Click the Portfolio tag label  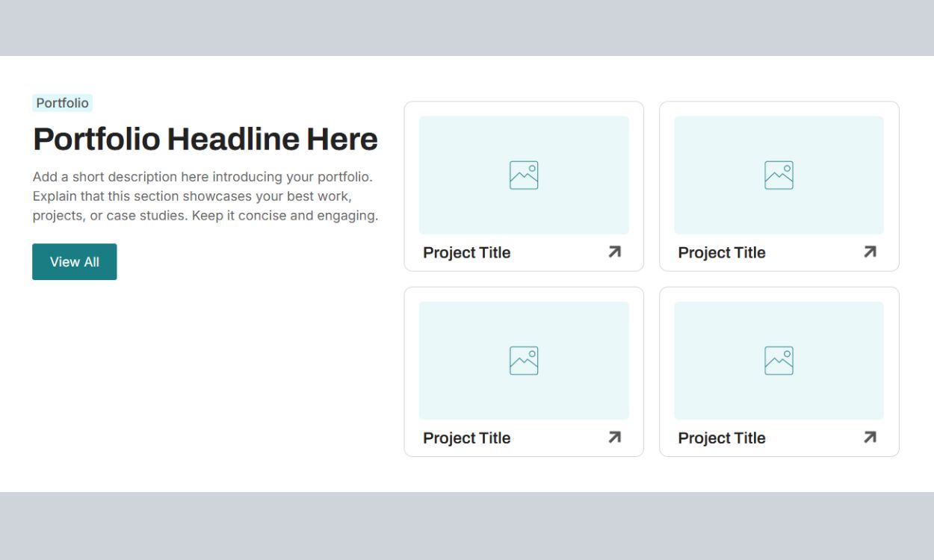[x=63, y=103]
